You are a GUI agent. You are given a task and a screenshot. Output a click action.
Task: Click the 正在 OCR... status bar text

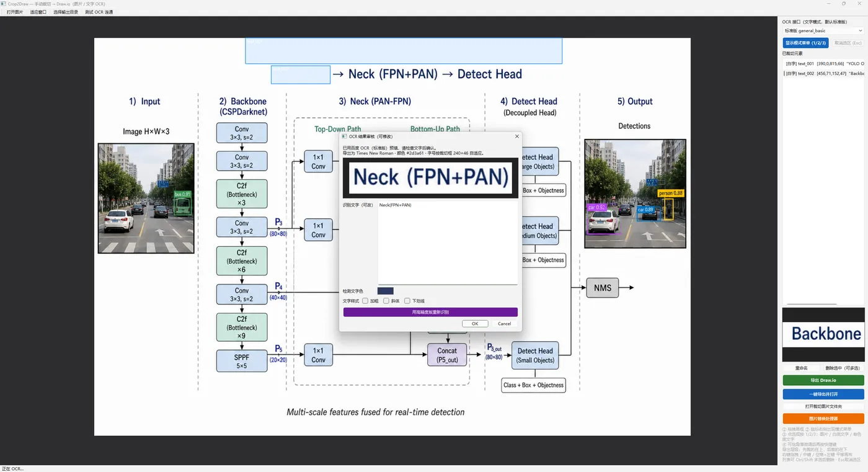(12, 468)
